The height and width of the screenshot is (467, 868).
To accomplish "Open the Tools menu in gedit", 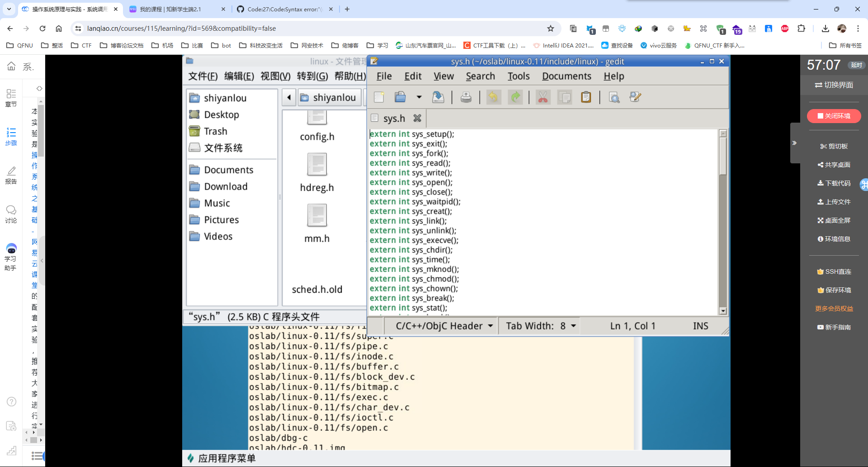I will 518,76.
